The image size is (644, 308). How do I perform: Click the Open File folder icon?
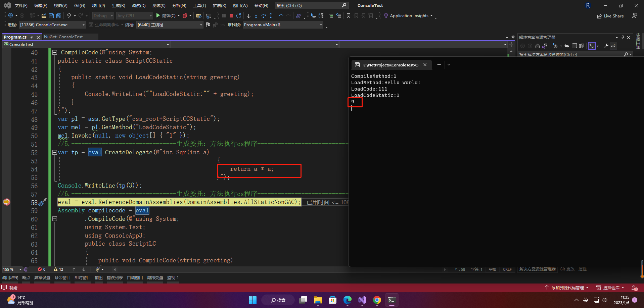(44, 16)
